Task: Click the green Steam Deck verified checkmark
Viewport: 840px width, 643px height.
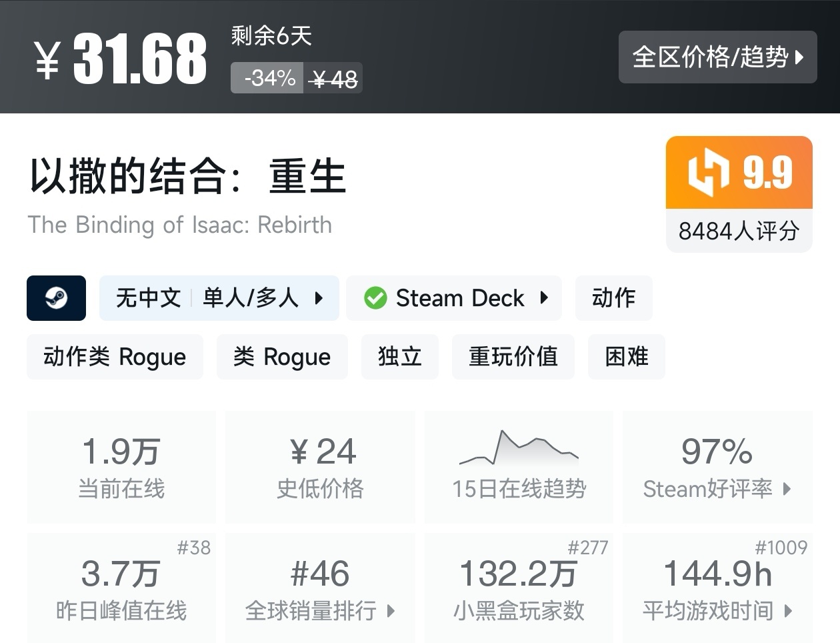Action: click(x=375, y=298)
